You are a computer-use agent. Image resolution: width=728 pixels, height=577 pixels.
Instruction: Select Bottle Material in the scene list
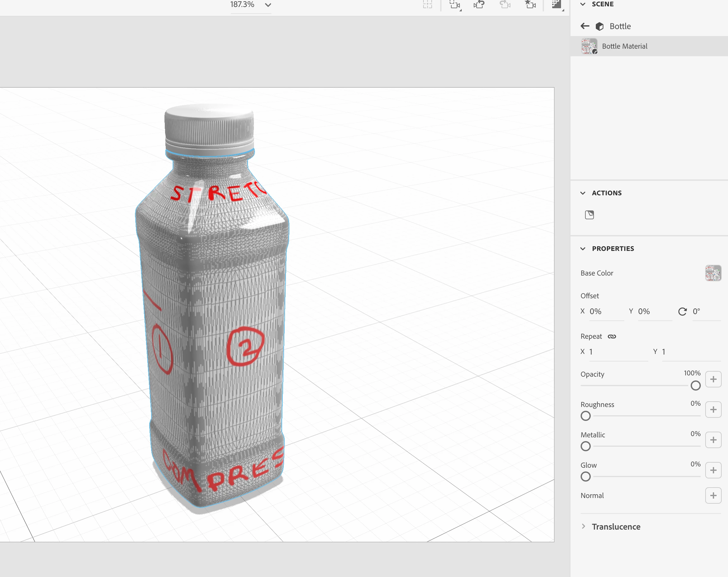624,46
